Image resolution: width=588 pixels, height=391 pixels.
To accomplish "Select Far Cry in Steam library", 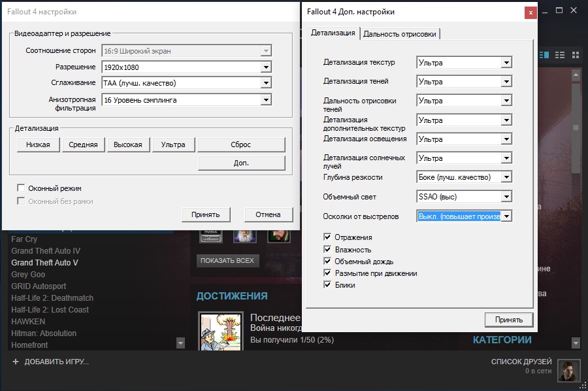I will click(24, 239).
